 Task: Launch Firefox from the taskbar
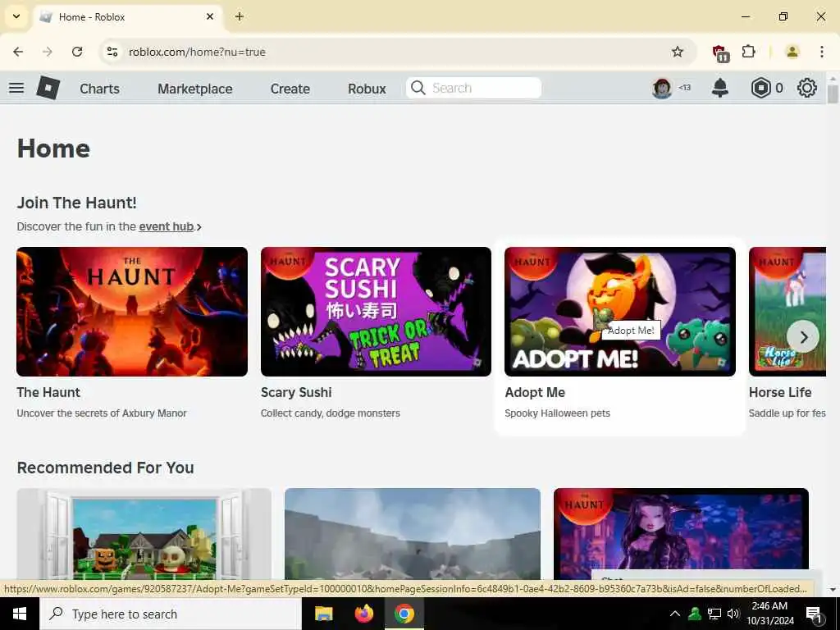(x=363, y=614)
